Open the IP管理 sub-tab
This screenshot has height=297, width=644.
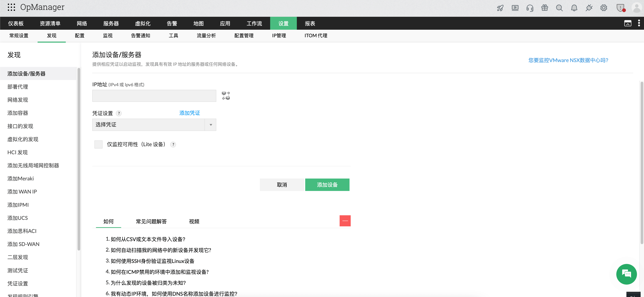point(279,36)
